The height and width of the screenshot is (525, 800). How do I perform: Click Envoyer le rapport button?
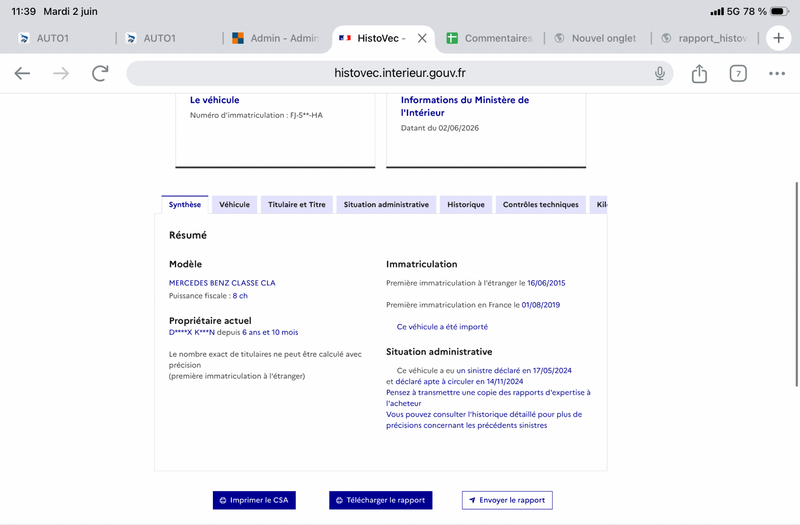pyautogui.click(x=507, y=500)
